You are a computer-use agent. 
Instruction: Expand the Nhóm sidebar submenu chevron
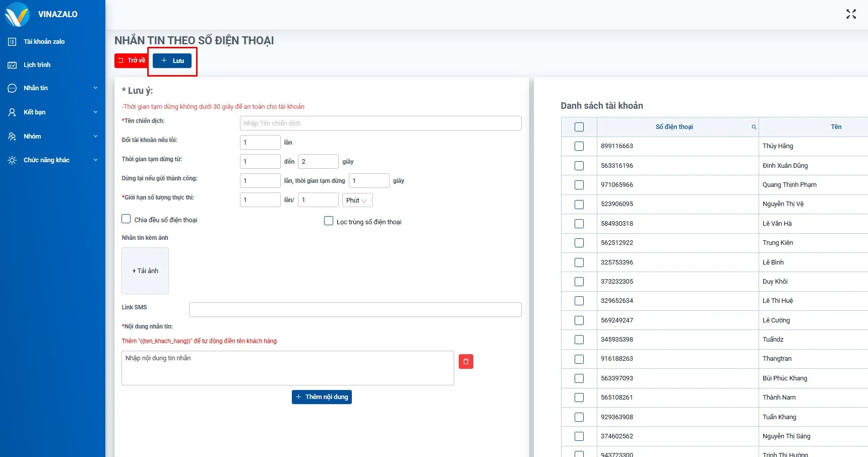[95, 137]
